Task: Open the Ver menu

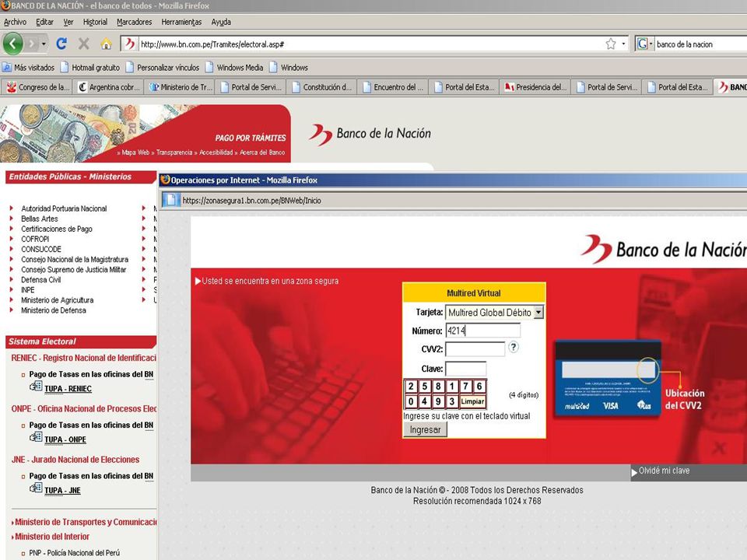Action: pos(68,22)
